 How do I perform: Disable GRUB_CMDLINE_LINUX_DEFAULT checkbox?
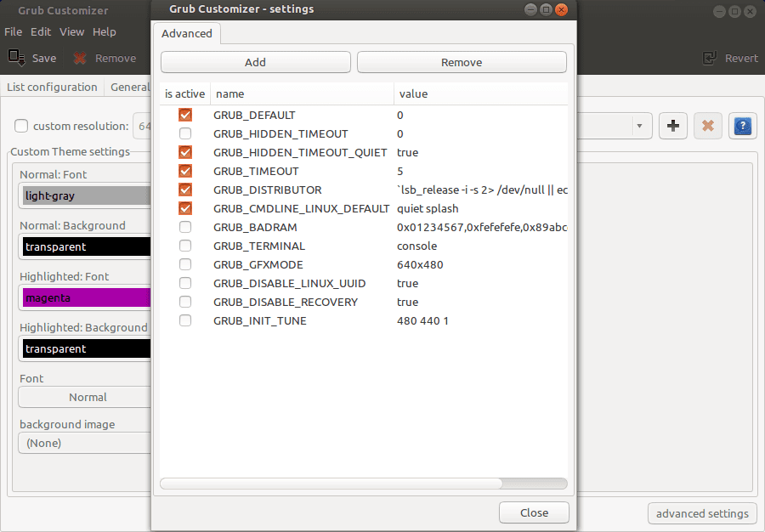point(185,208)
